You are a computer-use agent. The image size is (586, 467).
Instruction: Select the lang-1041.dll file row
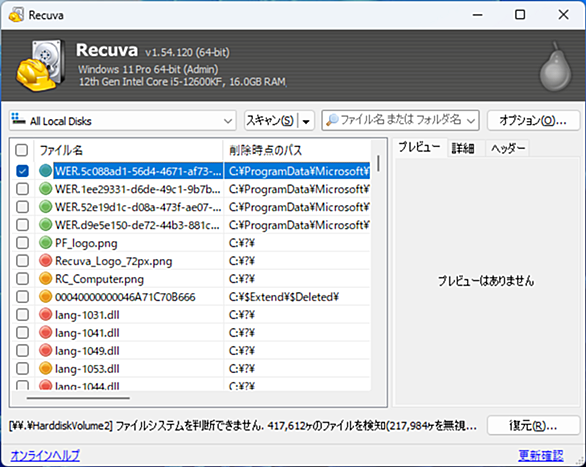tap(191, 333)
